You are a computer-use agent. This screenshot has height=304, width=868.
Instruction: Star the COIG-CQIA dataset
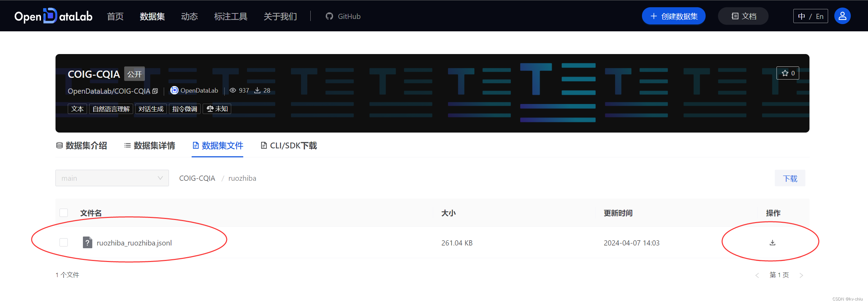pos(787,73)
